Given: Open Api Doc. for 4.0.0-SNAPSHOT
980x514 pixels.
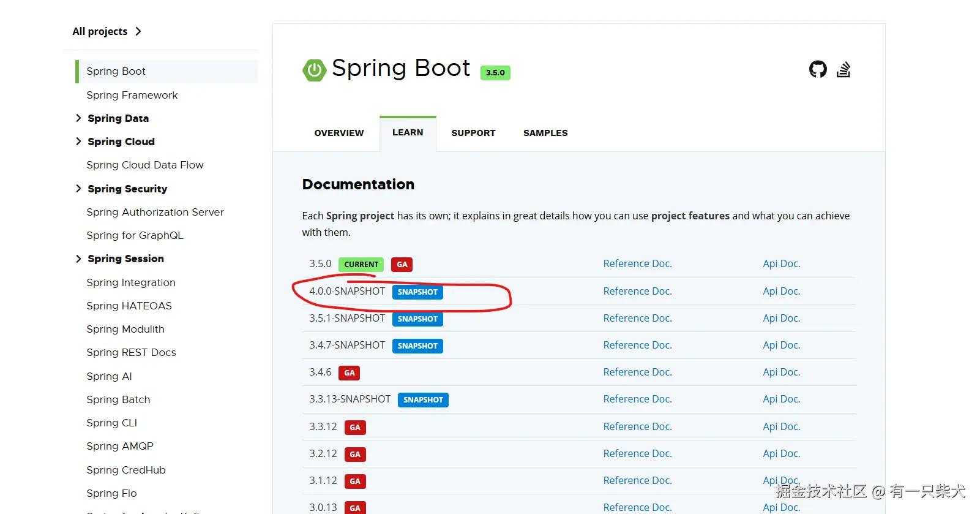Looking at the screenshot, I should pos(781,291).
